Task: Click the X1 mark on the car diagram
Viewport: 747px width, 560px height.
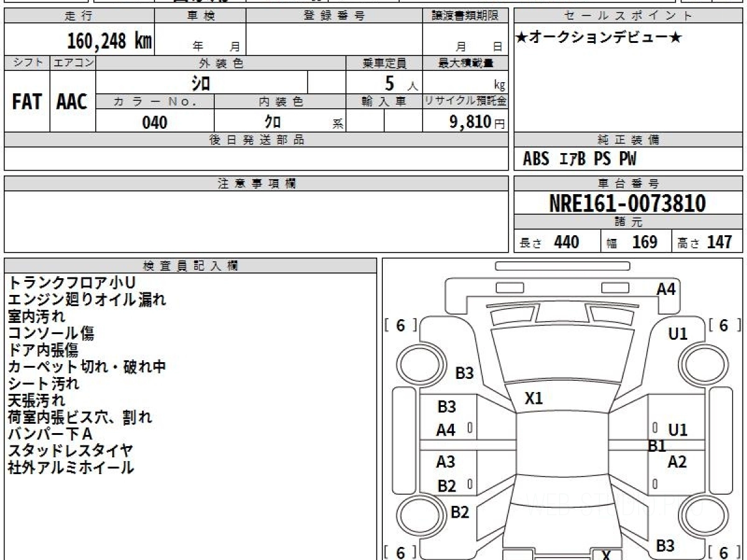Action: [533, 398]
